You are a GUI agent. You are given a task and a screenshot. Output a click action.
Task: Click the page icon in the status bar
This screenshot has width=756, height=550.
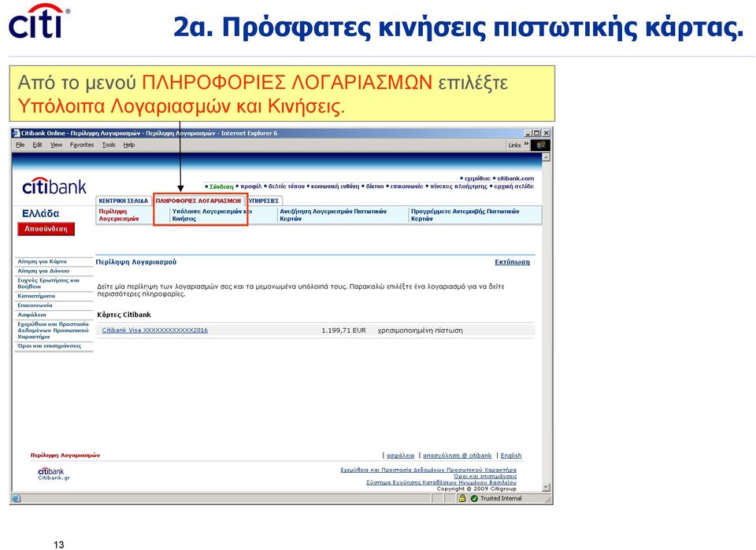[16, 499]
